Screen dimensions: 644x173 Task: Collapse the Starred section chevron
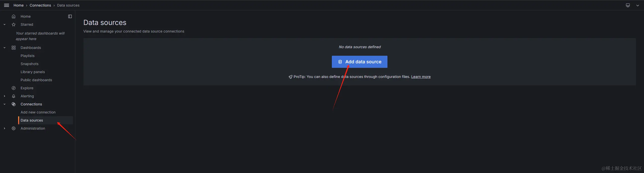pos(5,24)
